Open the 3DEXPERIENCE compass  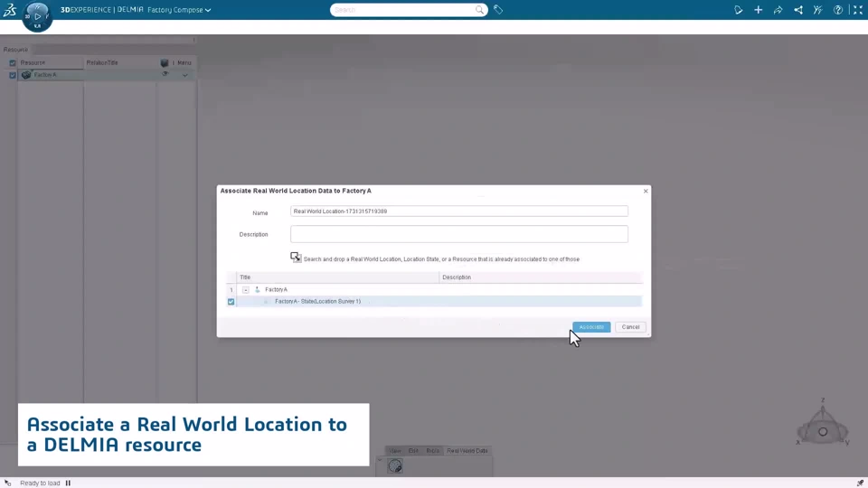[x=37, y=16]
